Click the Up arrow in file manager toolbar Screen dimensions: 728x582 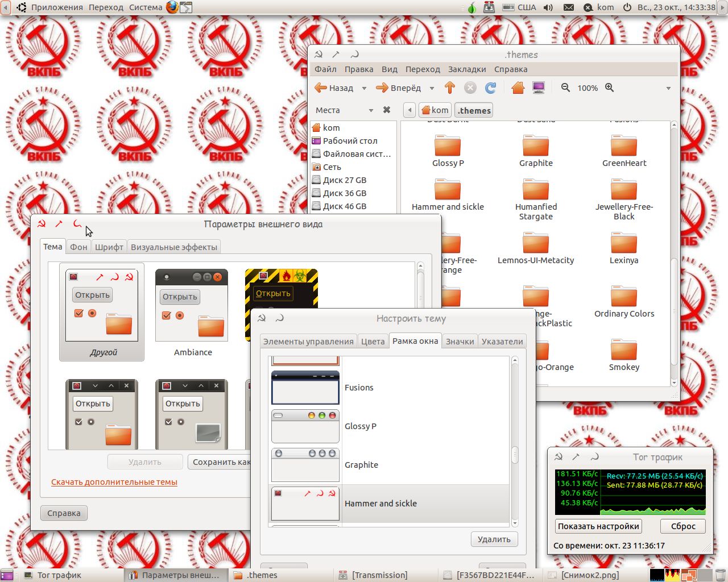450,88
